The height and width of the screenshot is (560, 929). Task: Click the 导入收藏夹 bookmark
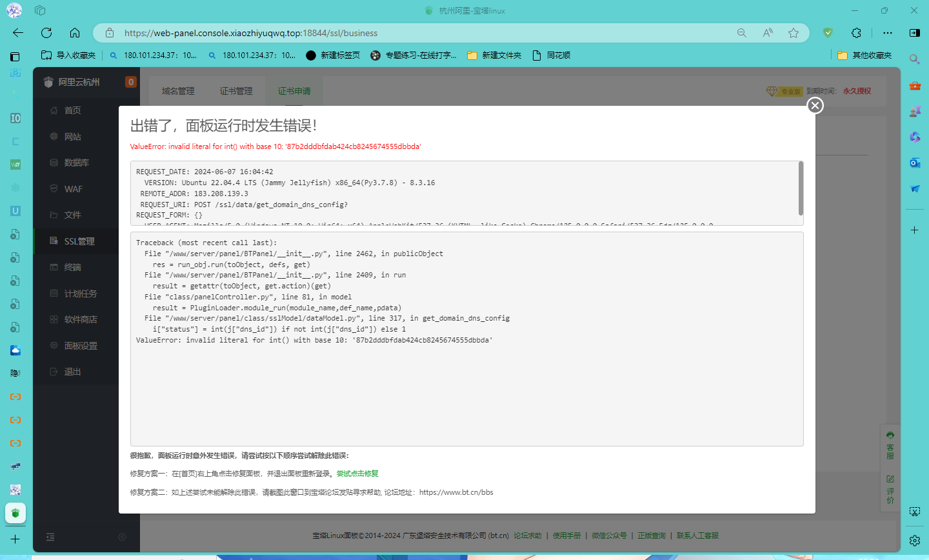point(68,55)
